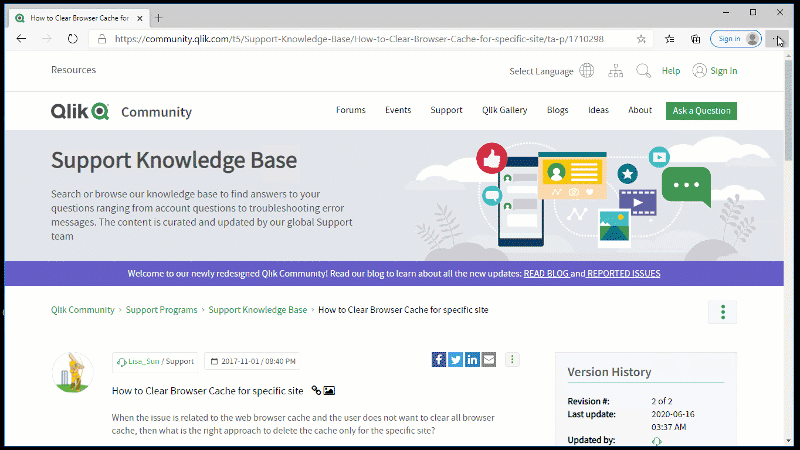Open the Forums menu item
This screenshot has height=450, width=800.
351,110
